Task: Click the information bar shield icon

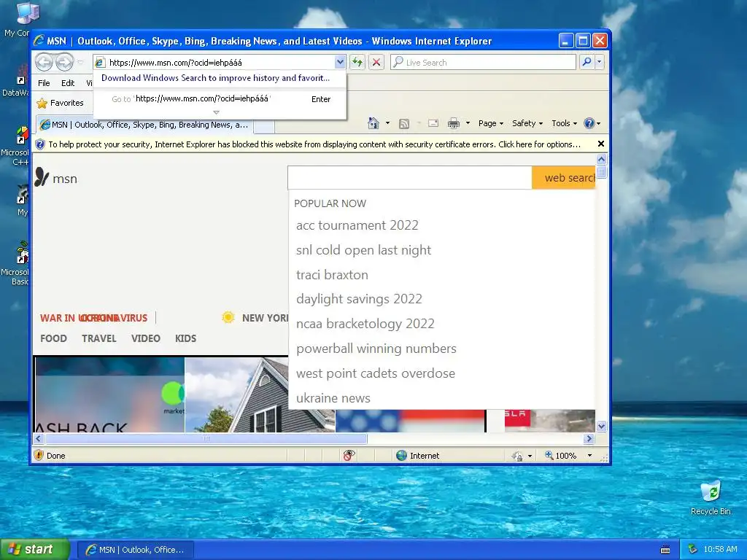Action: pyautogui.click(x=40, y=144)
